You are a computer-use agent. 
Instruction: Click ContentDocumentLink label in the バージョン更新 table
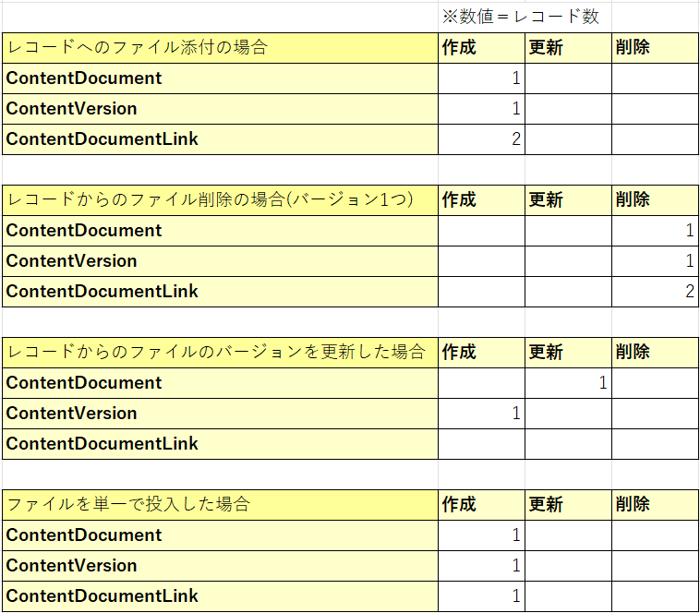[x=221, y=444]
